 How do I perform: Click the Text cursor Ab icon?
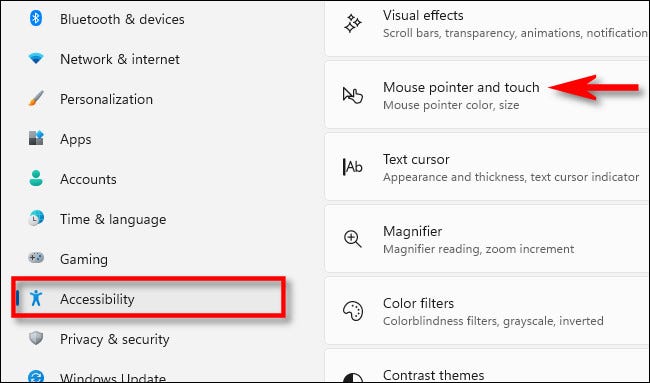353,167
